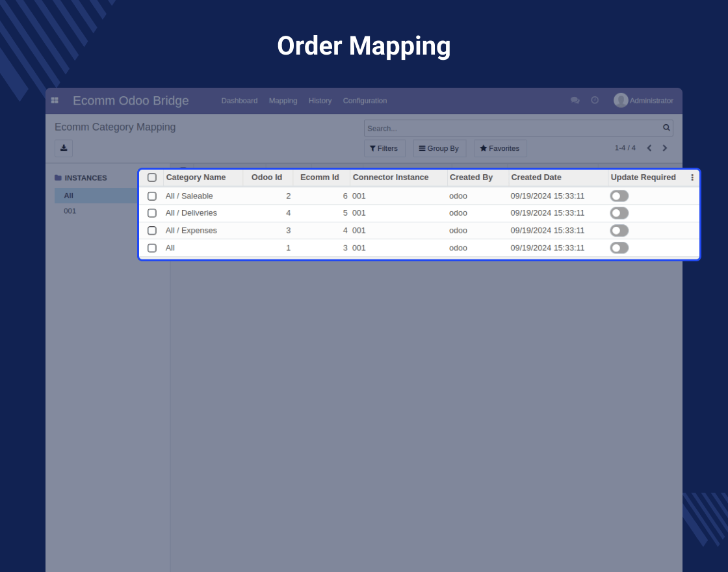Viewport: 728px width, 572px height.
Task: Toggle Update Required for the All category row
Action: pos(619,248)
